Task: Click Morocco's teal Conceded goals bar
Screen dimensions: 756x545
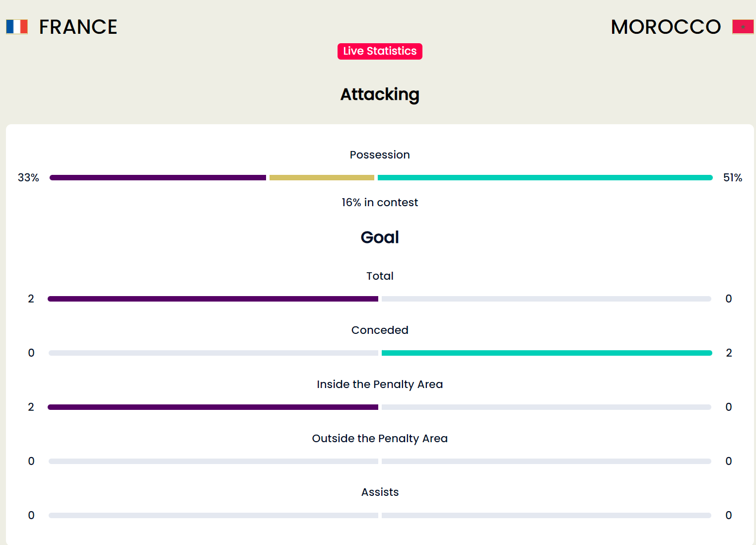Action: pyautogui.click(x=547, y=353)
